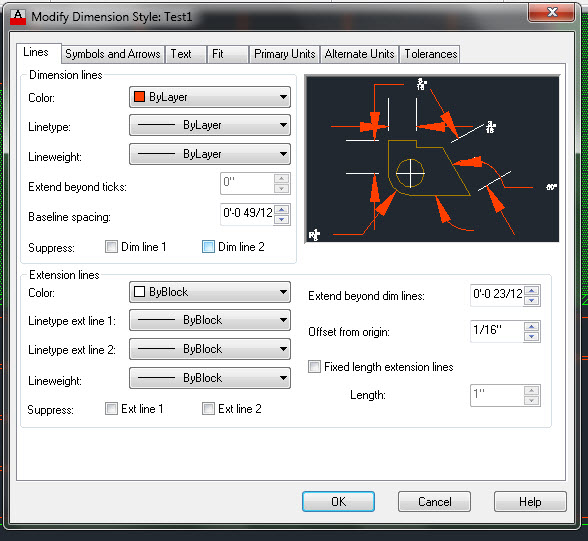The height and width of the screenshot is (541, 588).
Task: Decrease Extend beyond dim lines value
Action: pos(532,301)
